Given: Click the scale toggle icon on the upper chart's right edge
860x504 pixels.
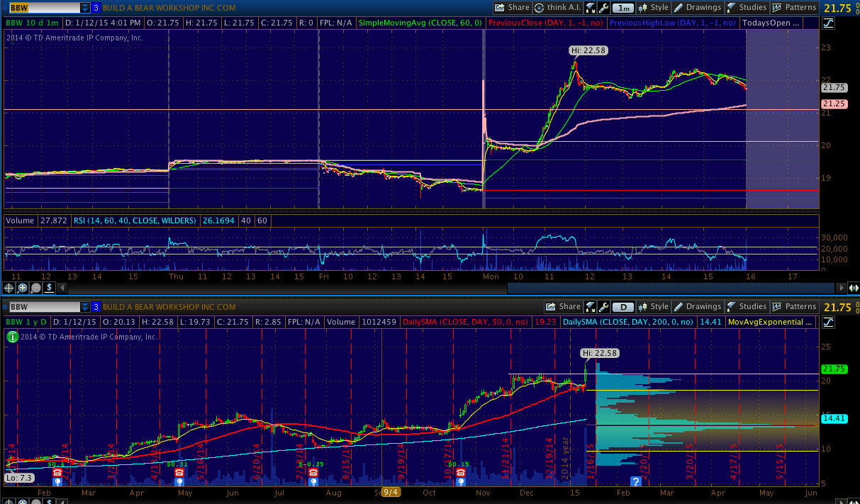Looking at the screenshot, I should (829, 23).
